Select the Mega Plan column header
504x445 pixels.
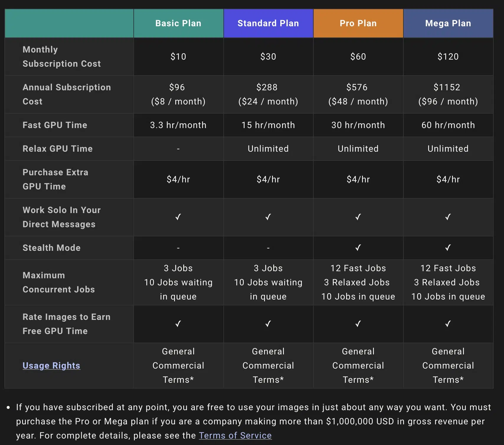tap(448, 23)
